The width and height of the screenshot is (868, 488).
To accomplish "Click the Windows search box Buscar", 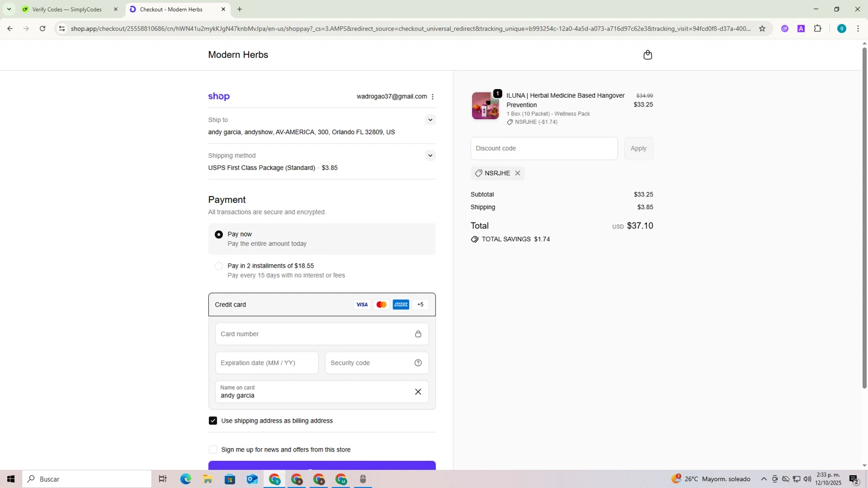I will tap(87, 479).
